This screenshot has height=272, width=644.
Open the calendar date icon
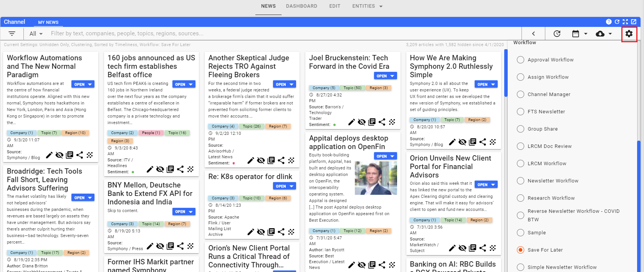576,34
